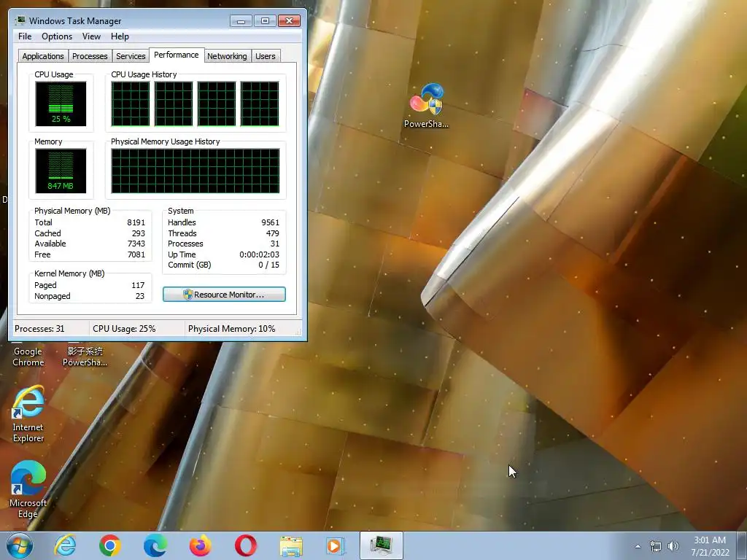Click the Handles value 9561
The image size is (747, 560).
270,222
